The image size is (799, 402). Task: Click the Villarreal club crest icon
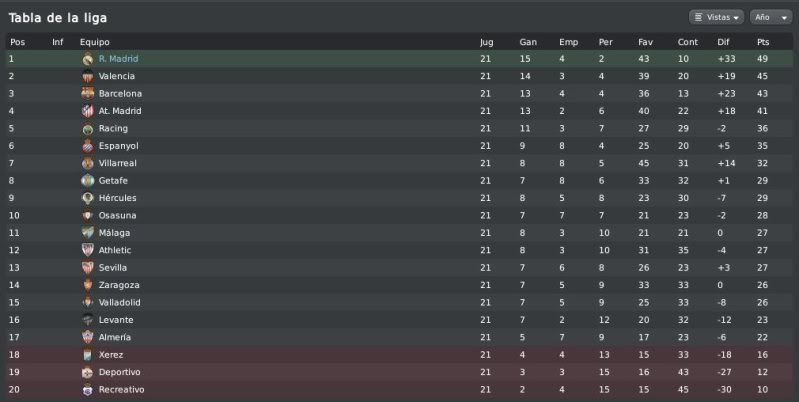[x=88, y=164]
